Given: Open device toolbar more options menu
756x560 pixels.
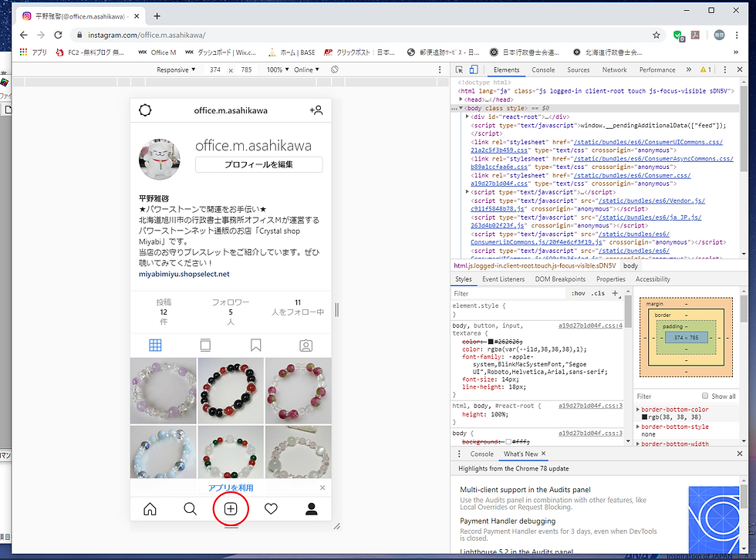Looking at the screenshot, I should pyautogui.click(x=439, y=69).
